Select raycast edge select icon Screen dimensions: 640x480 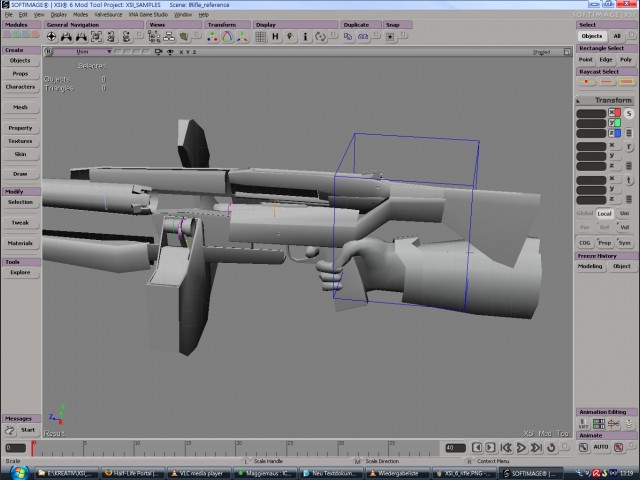pos(607,82)
